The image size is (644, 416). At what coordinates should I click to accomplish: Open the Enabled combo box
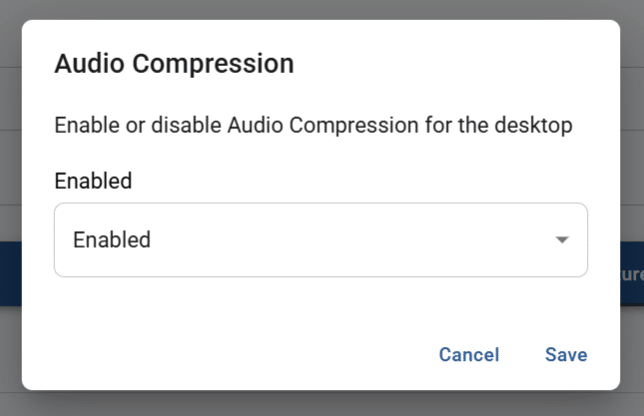[320, 240]
